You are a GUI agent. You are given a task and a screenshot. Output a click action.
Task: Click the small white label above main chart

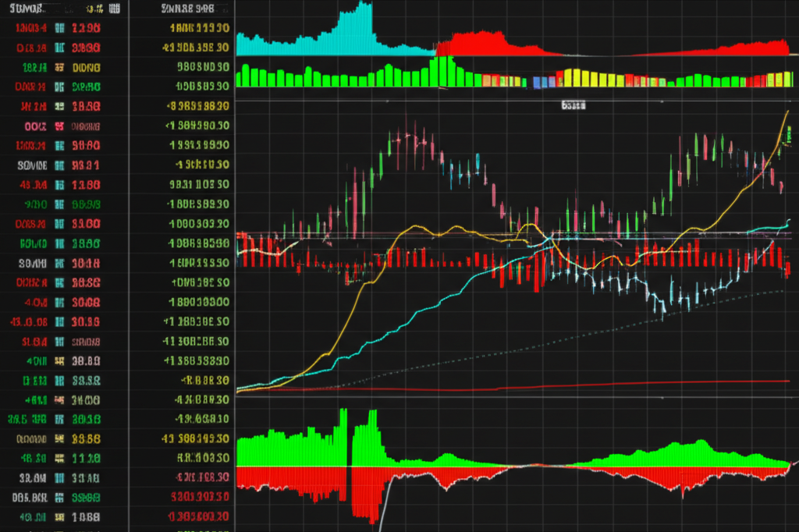[x=574, y=105]
